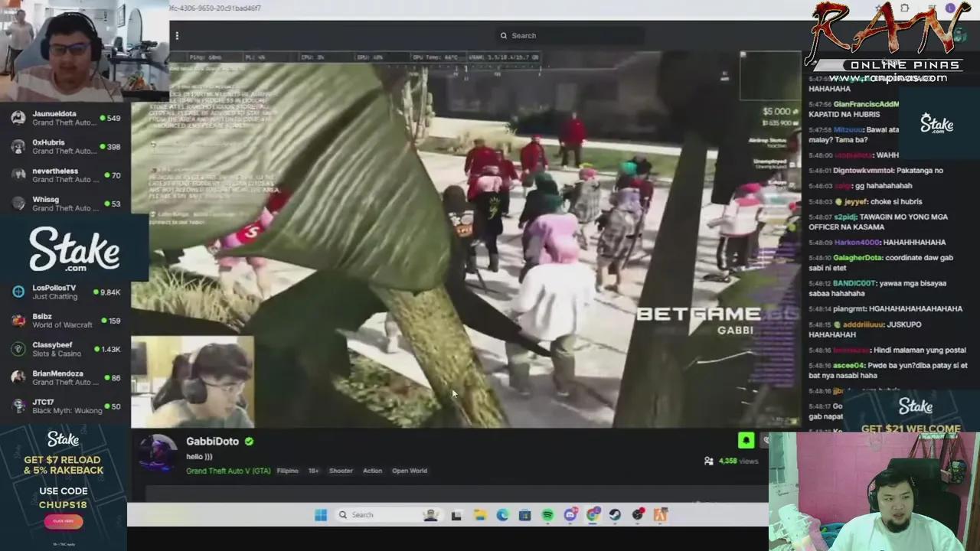Open Task View on the taskbar
The height and width of the screenshot is (551, 980).
click(x=456, y=515)
